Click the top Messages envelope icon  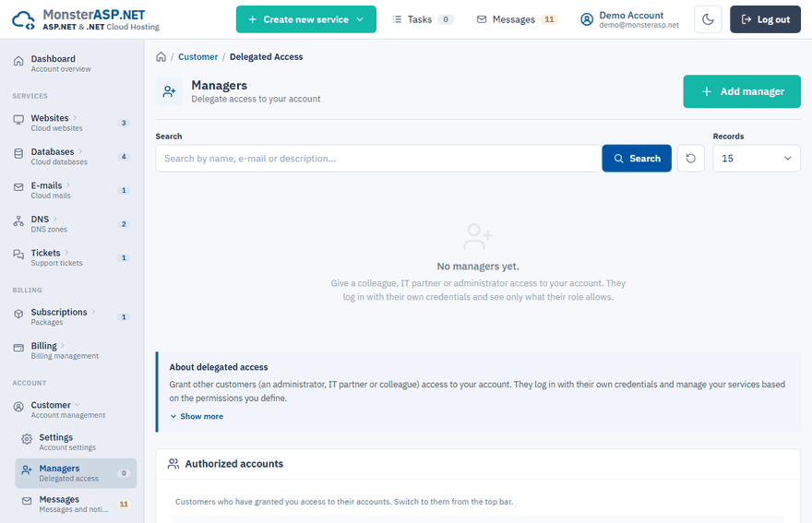(x=482, y=19)
